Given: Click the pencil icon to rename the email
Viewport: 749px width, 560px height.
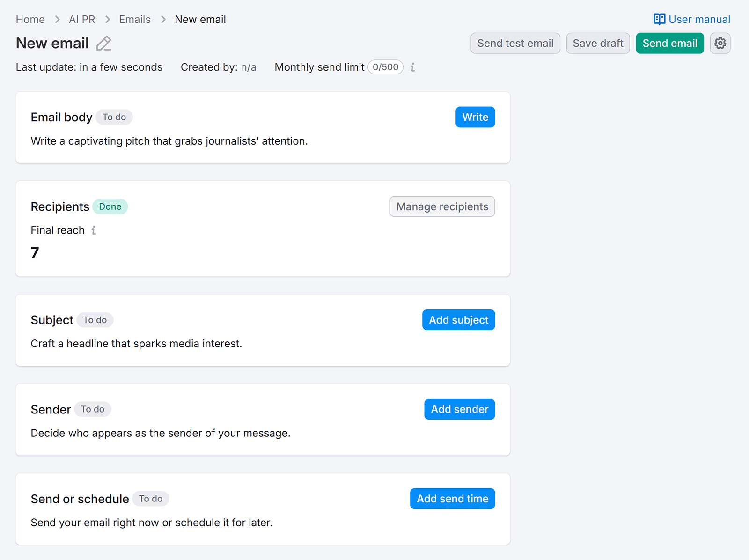Looking at the screenshot, I should pos(104,43).
